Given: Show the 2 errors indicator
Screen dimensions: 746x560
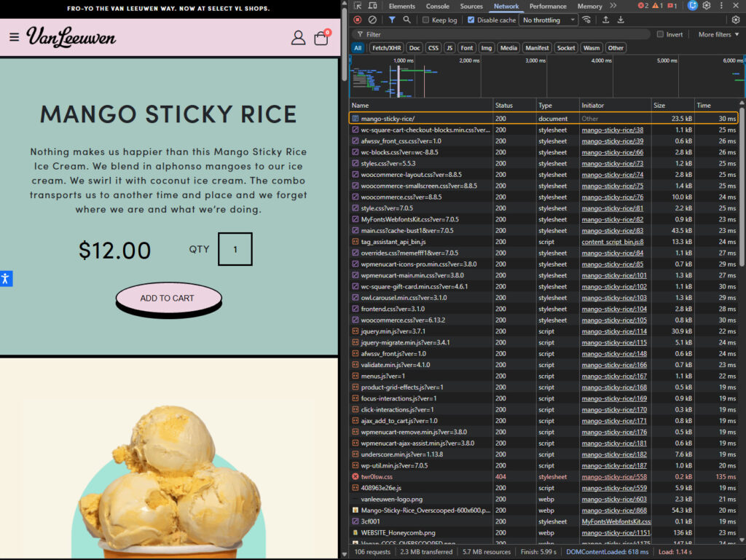Looking at the screenshot, I should 643,6.
